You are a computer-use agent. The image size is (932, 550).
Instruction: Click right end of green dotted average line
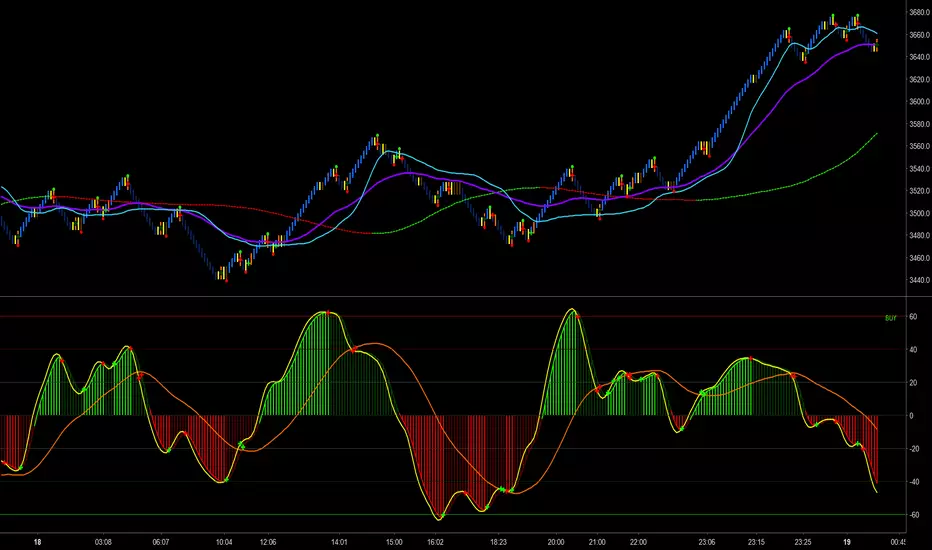pyautogui.click(x=877, y=133)
